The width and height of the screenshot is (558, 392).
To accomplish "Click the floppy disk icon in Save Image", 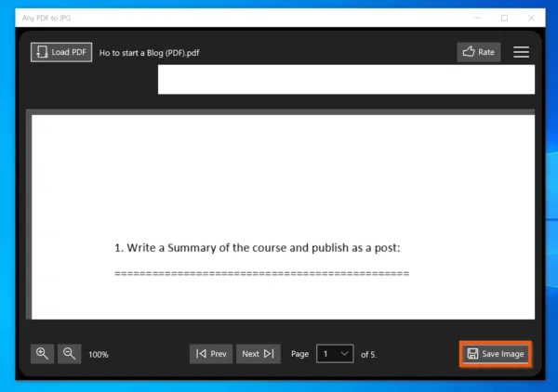I will 472,354.
